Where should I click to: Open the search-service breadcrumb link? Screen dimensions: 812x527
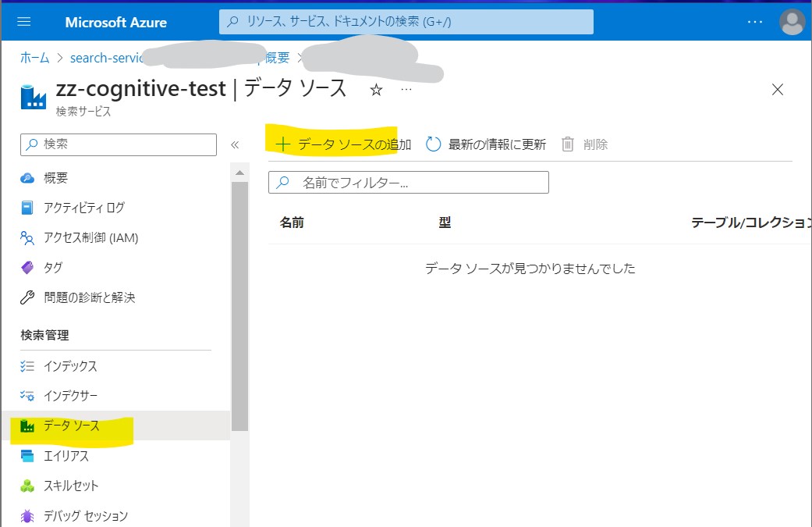(107, 58)
